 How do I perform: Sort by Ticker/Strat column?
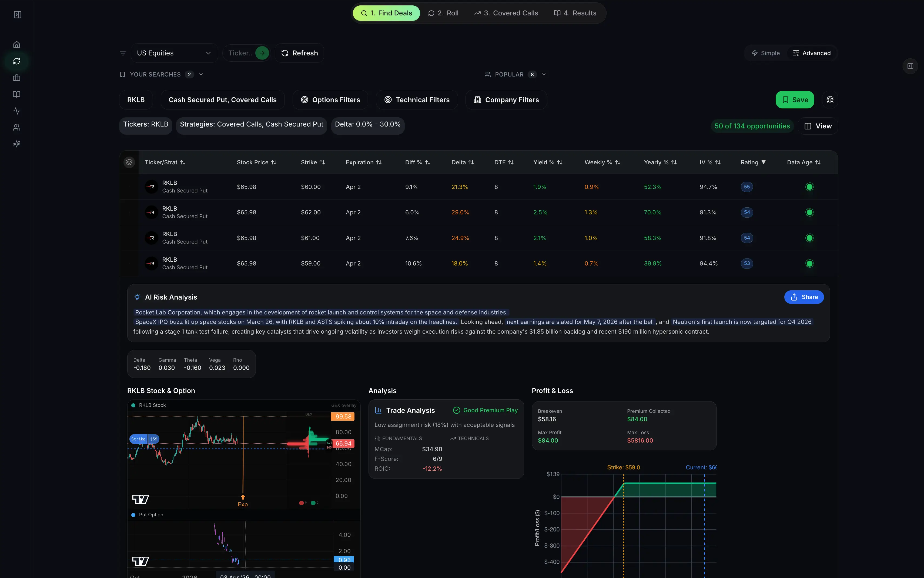coord(165,162)
